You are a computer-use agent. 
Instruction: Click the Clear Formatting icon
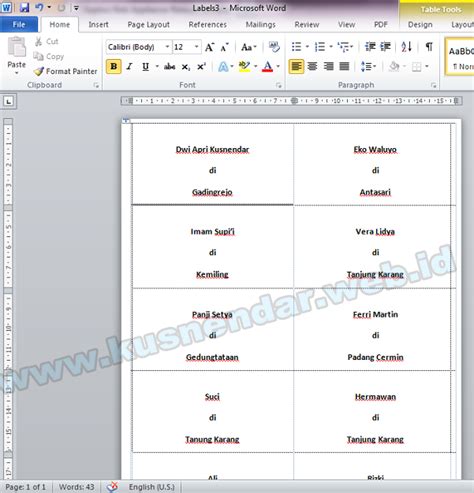(274, 47)
